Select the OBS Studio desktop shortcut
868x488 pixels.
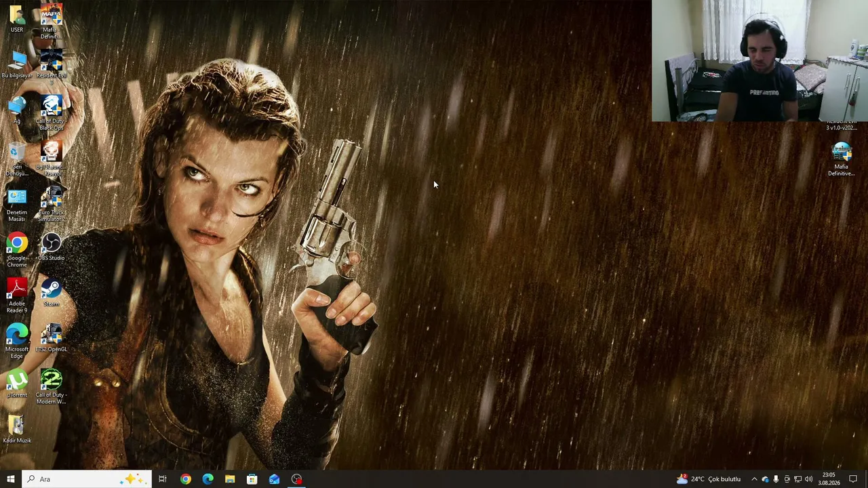(x=51, y=247)
